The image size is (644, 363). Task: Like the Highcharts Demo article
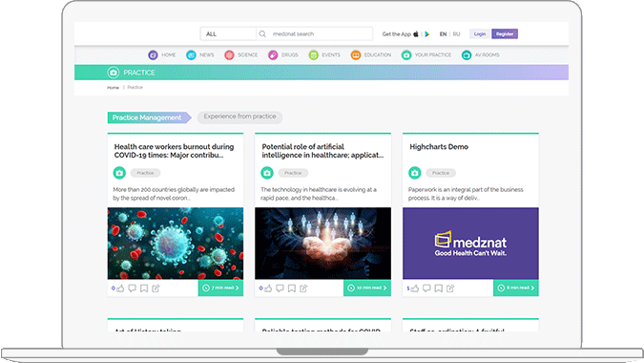pyautogui.click(x=415, y=288)
